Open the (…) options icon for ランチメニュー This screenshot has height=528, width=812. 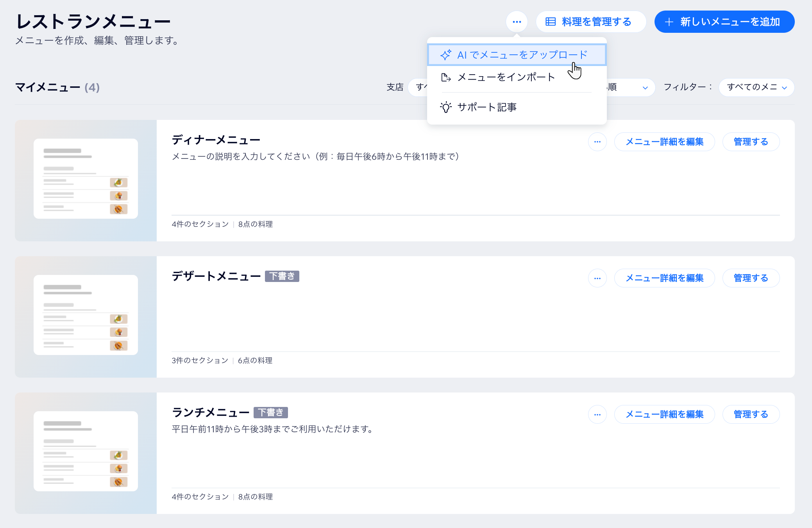[x=597, y=414]
